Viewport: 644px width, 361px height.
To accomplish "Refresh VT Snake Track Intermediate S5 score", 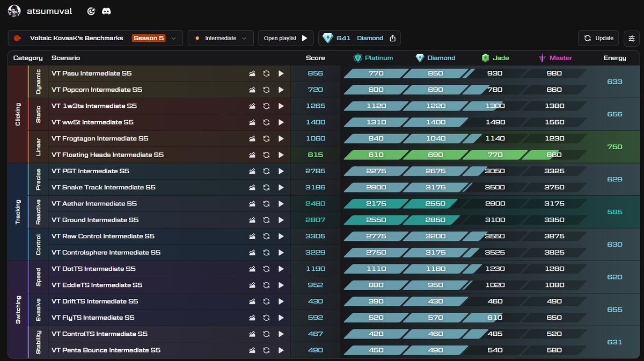I will (x=266, y=187).
